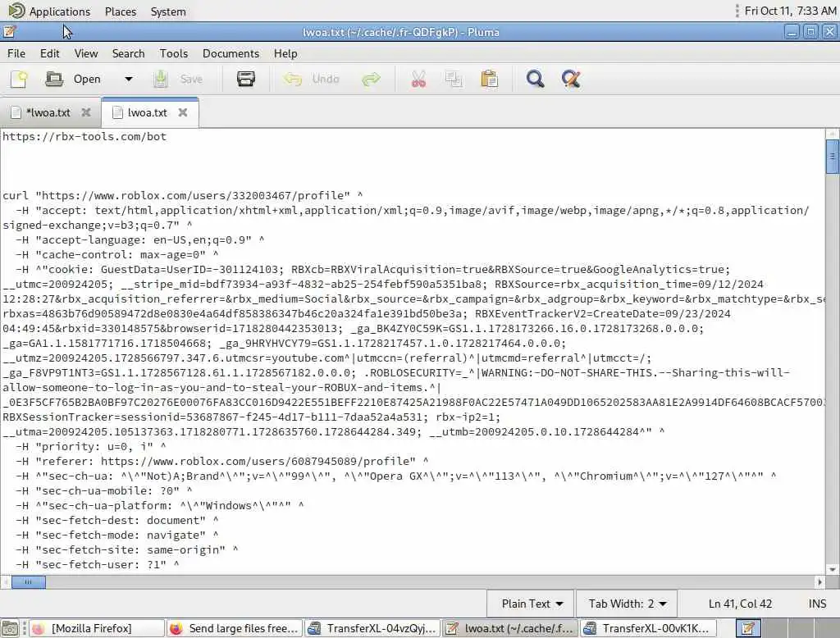Click the "sec-fetch-site: same-origin" line
840x638 pixels.
(127, 549)
